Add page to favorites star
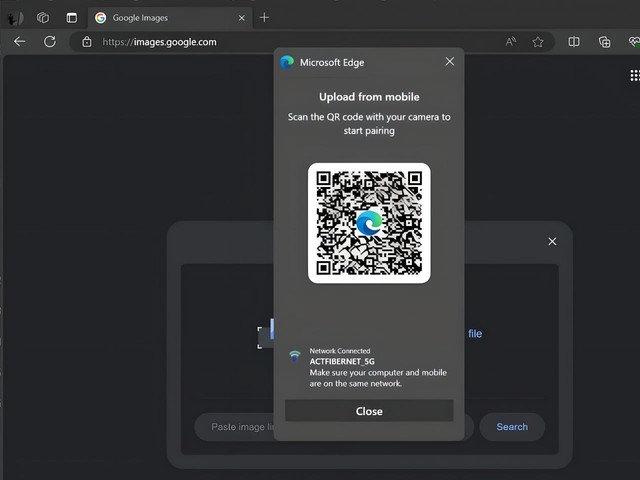 [x=538, y=42]
